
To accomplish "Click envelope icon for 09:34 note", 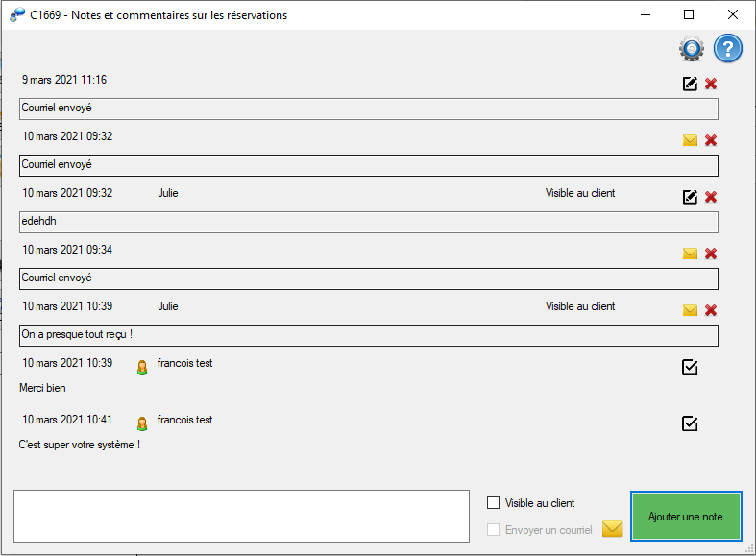I will tap(690, 254).
